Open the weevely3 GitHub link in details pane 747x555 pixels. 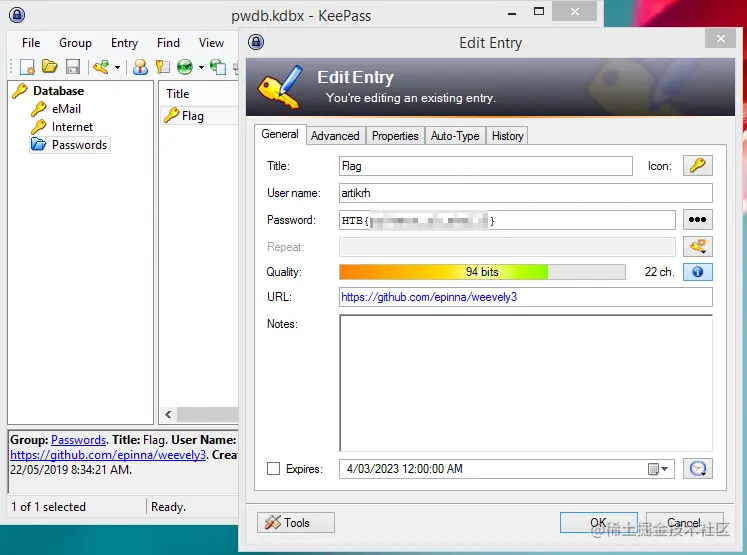tap(108, 455)
